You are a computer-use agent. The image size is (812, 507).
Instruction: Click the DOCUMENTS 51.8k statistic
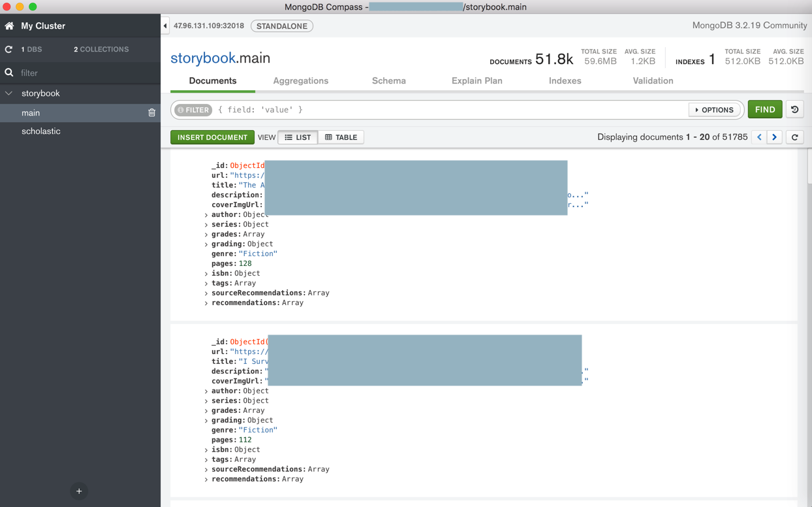click(531, 59)
